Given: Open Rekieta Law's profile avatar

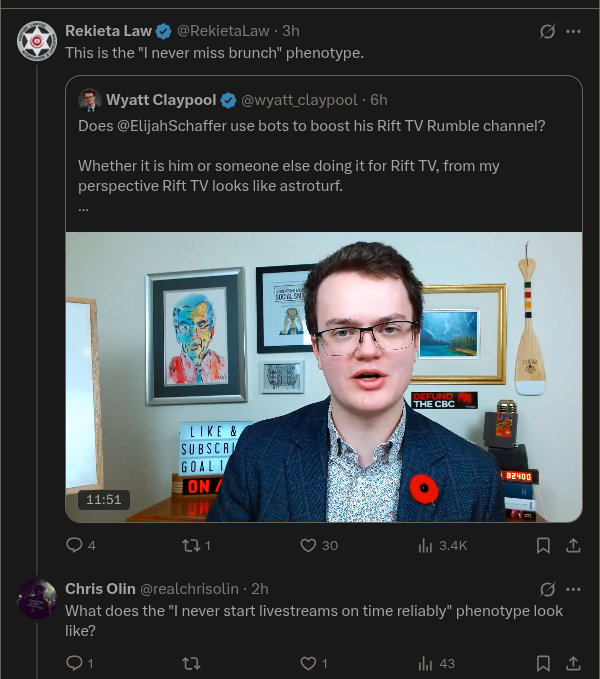Looking at the screenshot, I should 37,41.
